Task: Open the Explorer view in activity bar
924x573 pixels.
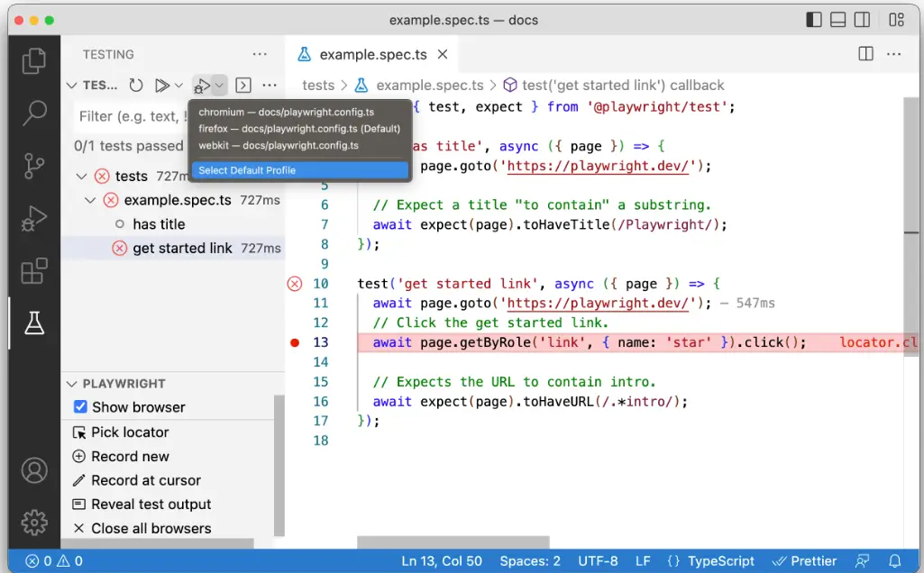Action: click(x=34, y=60)
